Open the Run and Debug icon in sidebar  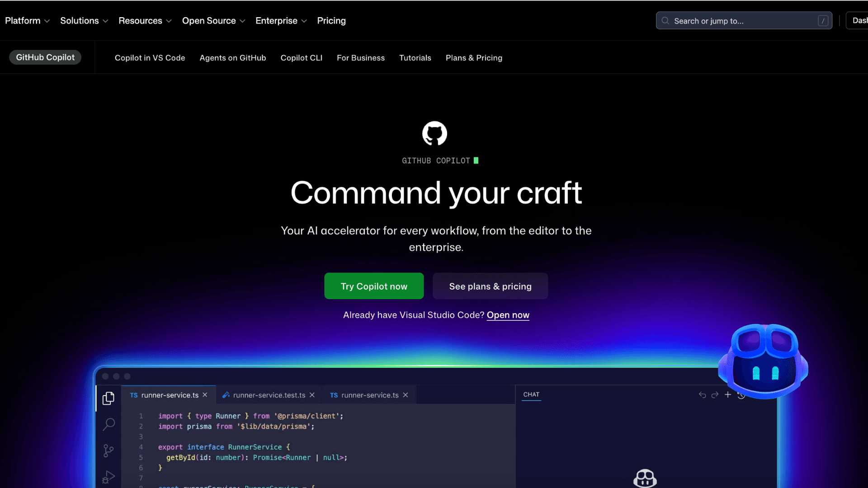(x=108, y=477)
